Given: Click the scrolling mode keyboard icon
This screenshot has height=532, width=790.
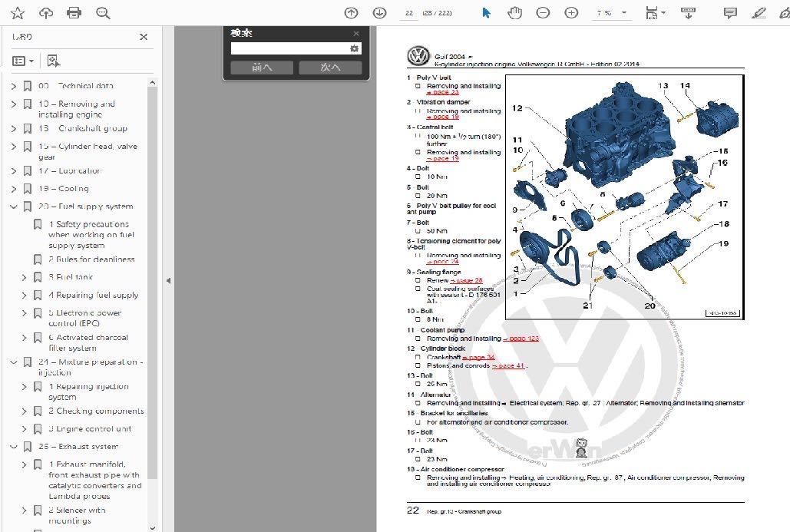Looking at the screenshot, I should click(688, 12).
